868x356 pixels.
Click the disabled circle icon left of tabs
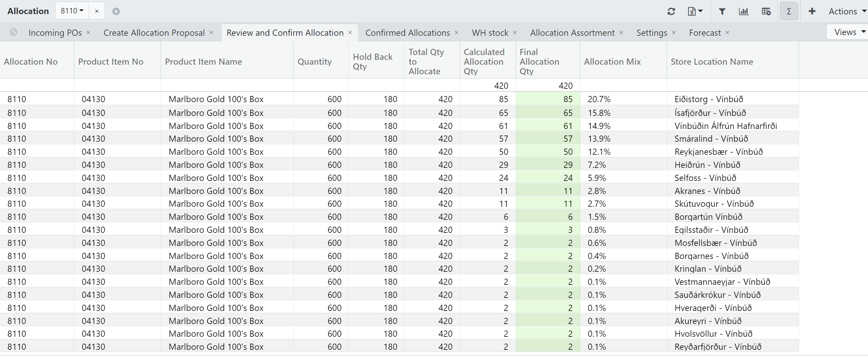tap(13, 32)
